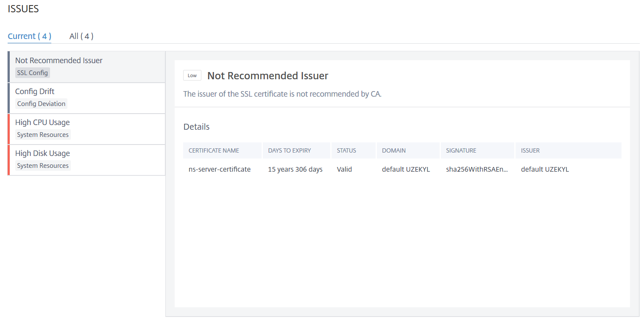This screenshot has width=644, height=320.
Task: Click the Not Recommended Issuer detail heading
Action: 268,76
